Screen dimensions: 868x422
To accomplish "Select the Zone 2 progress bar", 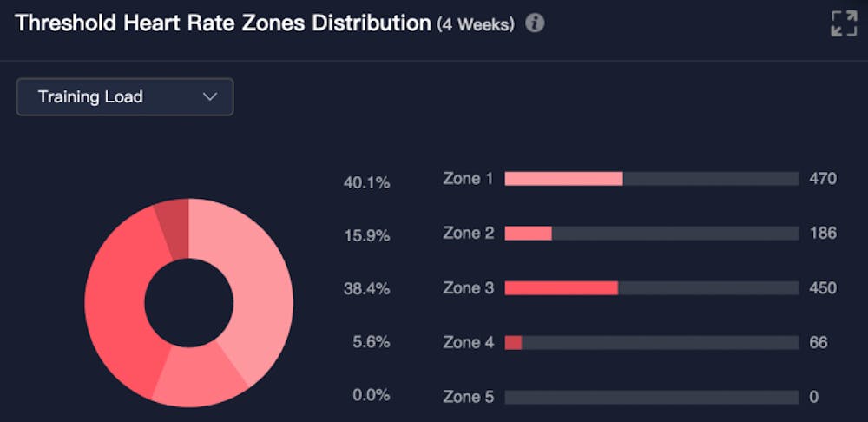I will [651, 234].
